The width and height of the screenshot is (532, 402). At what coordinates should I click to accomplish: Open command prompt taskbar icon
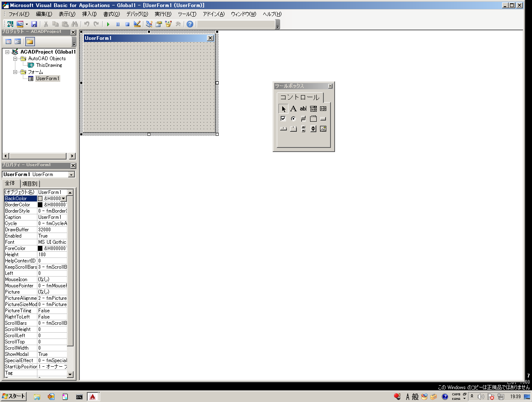pyautogui.click(x=79, y=397)
